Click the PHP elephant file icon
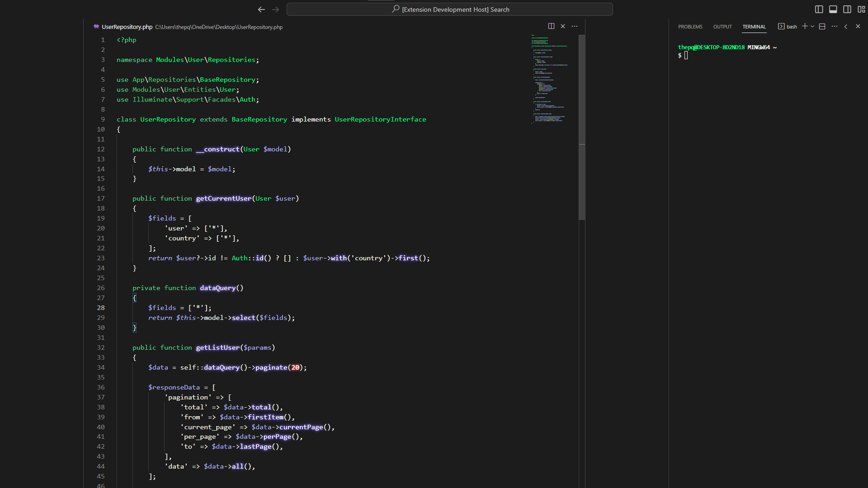Viewport: 868px width, 488px height. (x=96, y=27)
